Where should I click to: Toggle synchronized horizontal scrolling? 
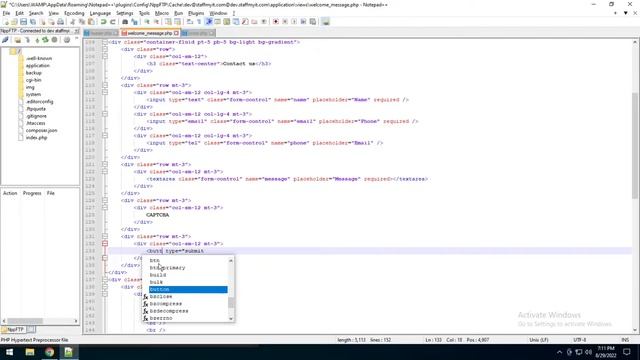(x=178, y=22)
